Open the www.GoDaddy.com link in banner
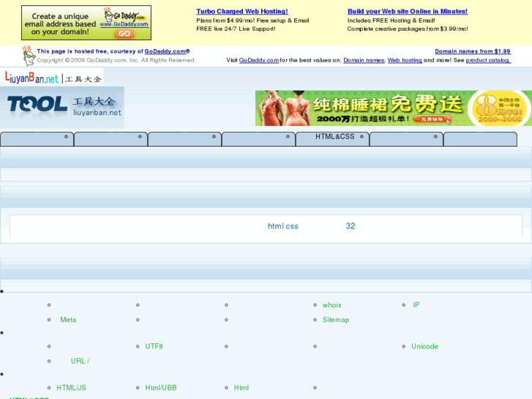The width and height of the screenshot is (532, 399). coord(124,24)
